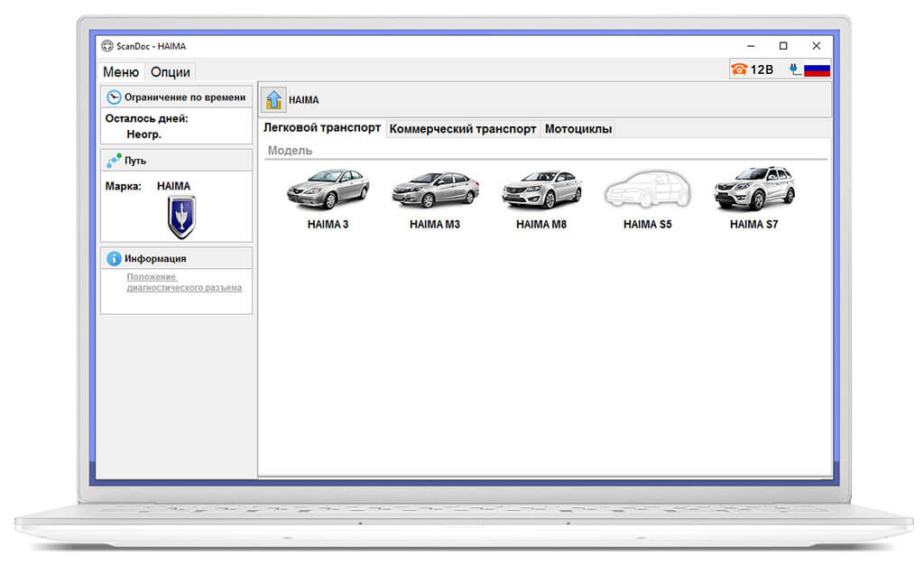Click the USB connection plug icon
This screenshot has width=924, height=565.
(x=795, y=69)
